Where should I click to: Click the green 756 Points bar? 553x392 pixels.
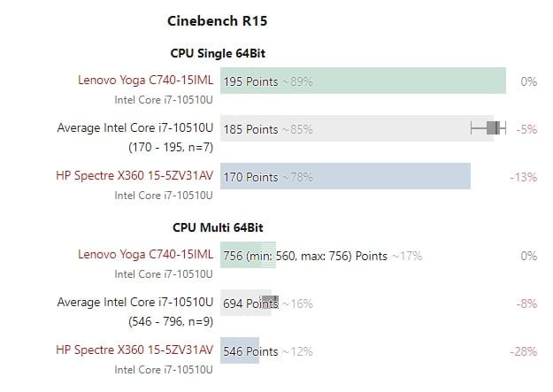(x=248, y=255)
